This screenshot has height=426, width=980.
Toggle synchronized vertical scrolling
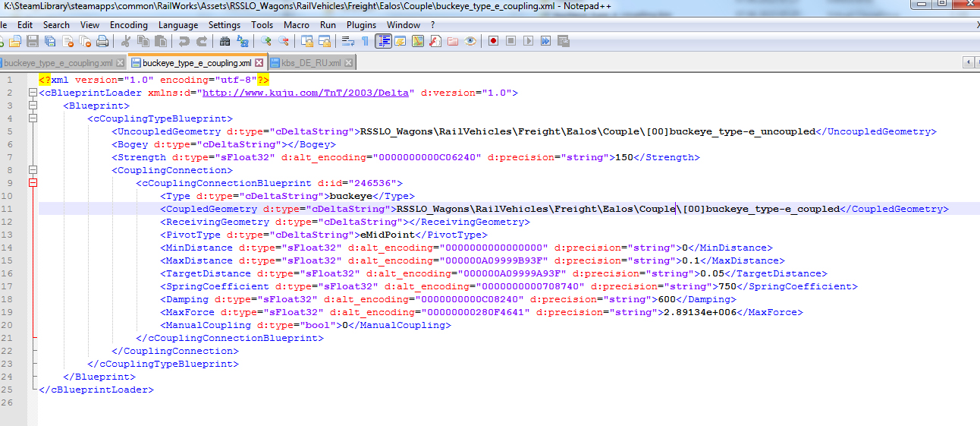306,41
